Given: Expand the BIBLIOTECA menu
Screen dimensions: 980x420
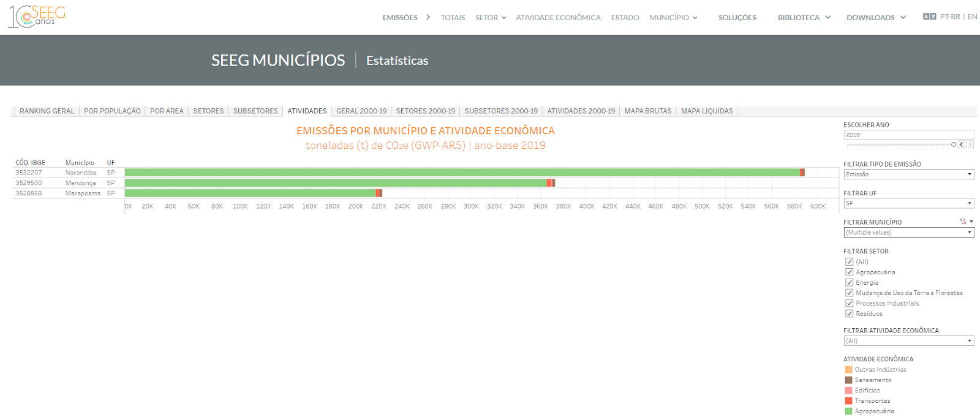Looking at the screenshot, I should (804, 18).
